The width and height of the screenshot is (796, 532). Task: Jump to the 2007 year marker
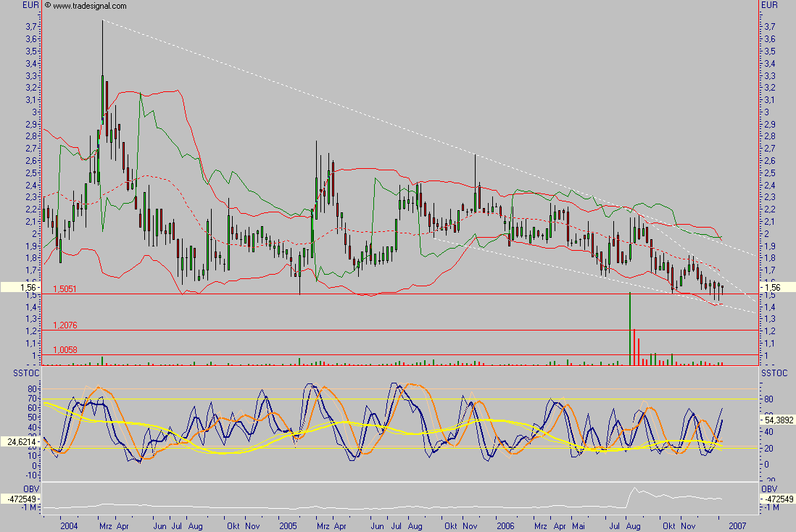coord(737,524)
